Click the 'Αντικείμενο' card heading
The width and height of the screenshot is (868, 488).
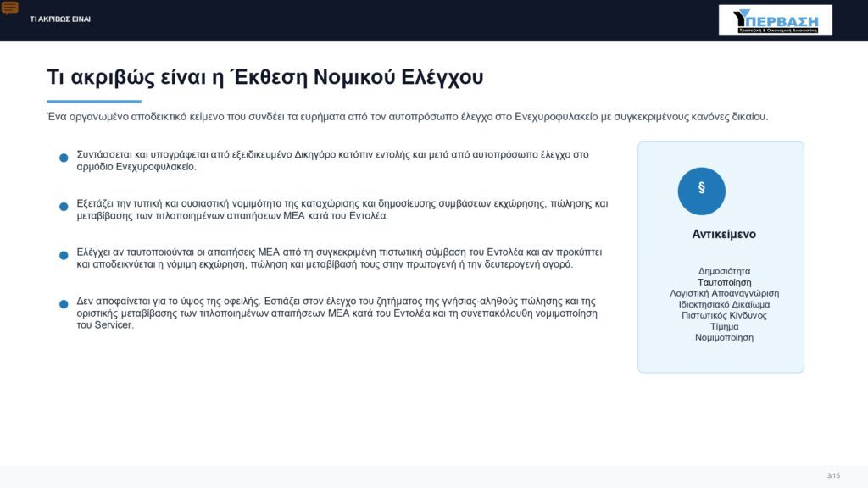tap(724, 234)
